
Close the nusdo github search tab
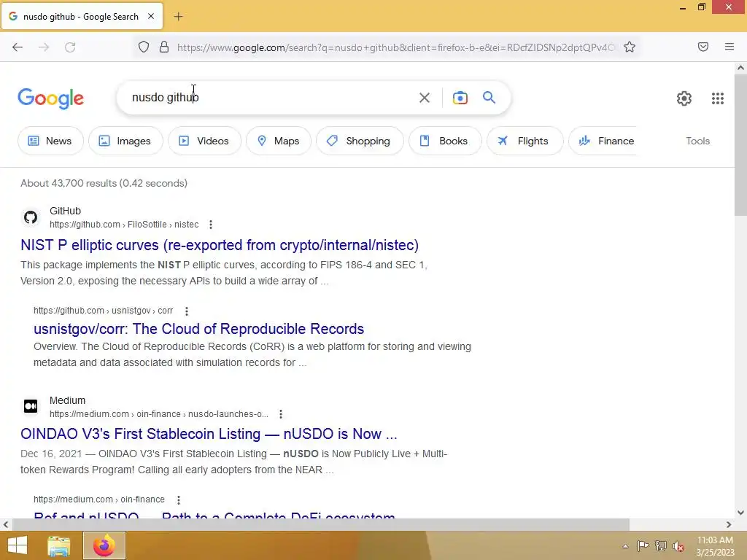point(151,16)
